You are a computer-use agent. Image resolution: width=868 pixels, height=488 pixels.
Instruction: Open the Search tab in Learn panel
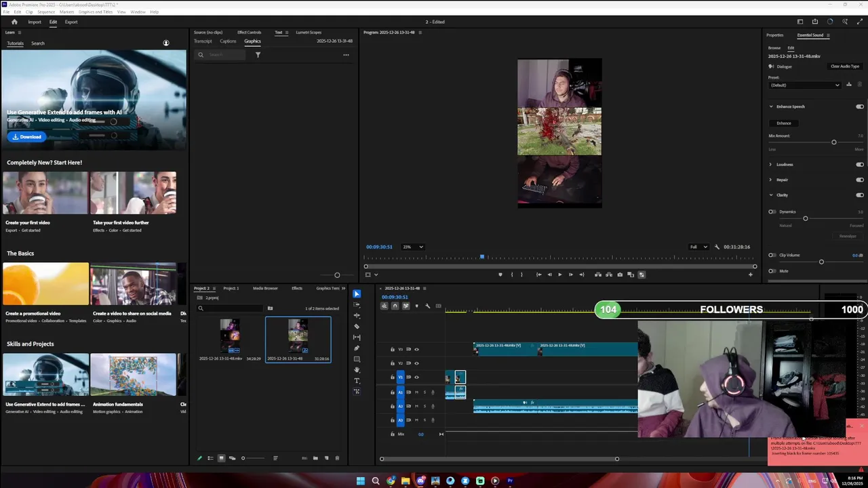38,43
